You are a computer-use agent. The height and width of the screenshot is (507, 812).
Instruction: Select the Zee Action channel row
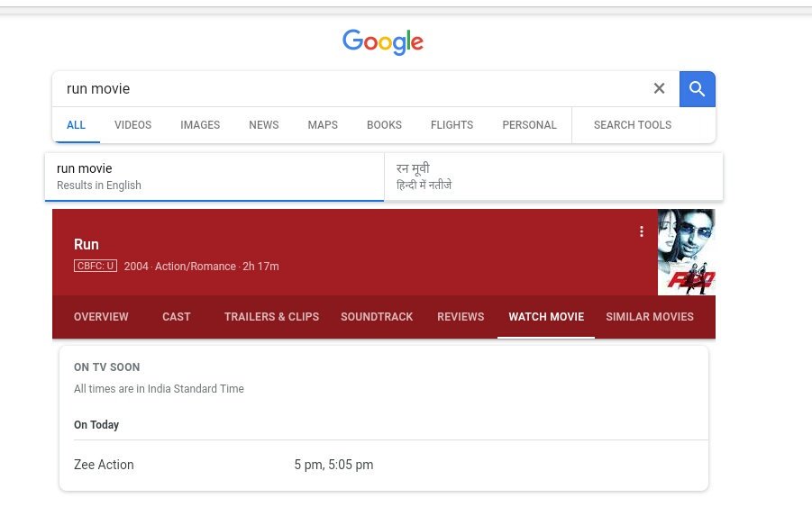(x=391, y=465)
